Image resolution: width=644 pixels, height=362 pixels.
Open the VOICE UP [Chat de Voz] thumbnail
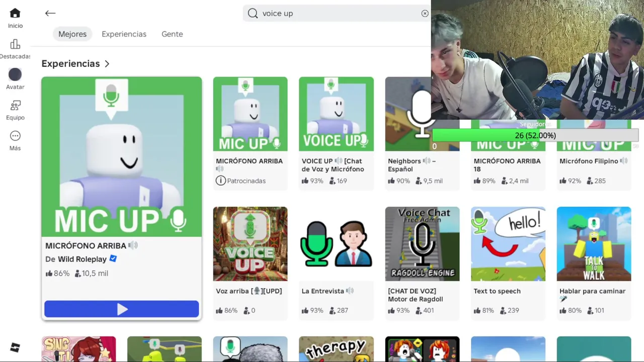click(x=336, y=114)
